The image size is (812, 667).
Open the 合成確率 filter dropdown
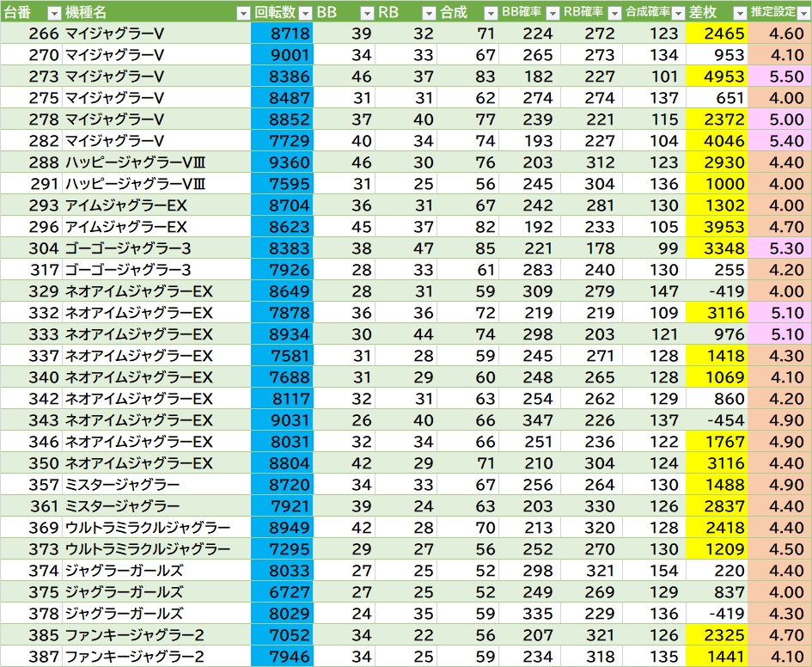[x=676, y=13]
